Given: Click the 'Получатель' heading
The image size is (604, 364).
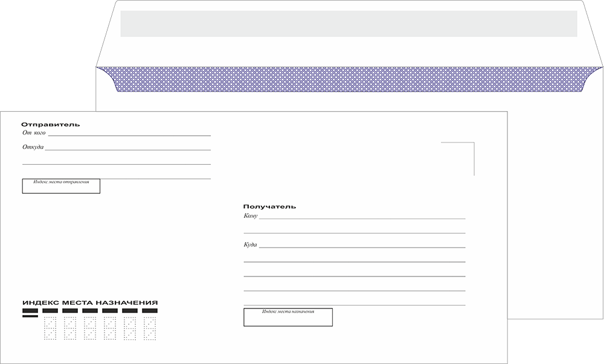Looking at the screenshot, I should (269, 206).
